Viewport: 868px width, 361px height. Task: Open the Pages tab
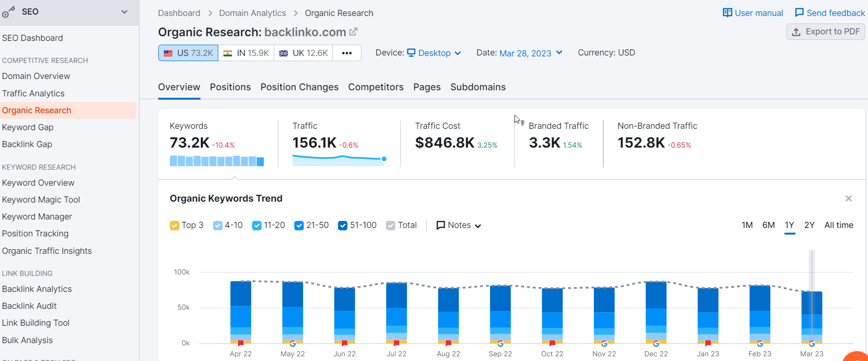(427, 87)
